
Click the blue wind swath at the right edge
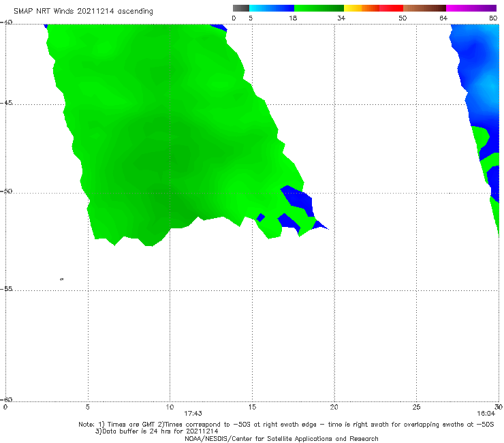pyautogui.click(x=479, y=80)
